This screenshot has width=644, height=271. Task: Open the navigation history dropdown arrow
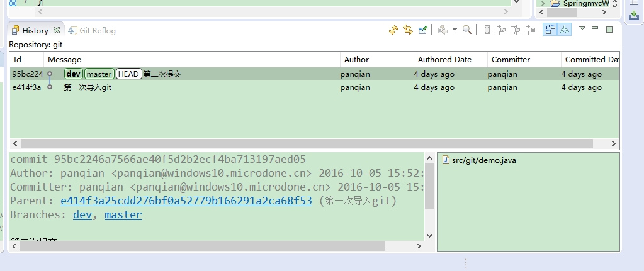tap(455, 30)
